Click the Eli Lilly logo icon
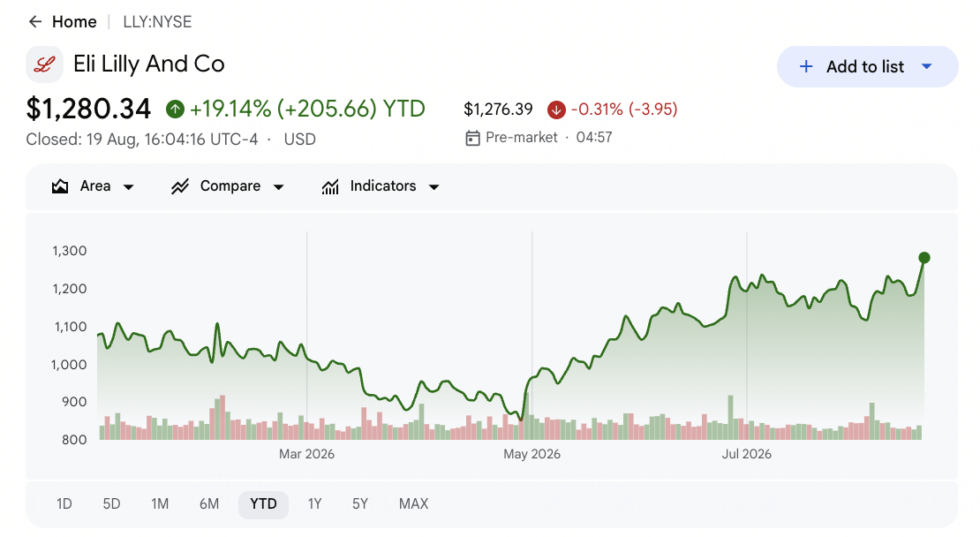This screenshot has height=537, width=980. pyautogui.click(x=44, y=64)
